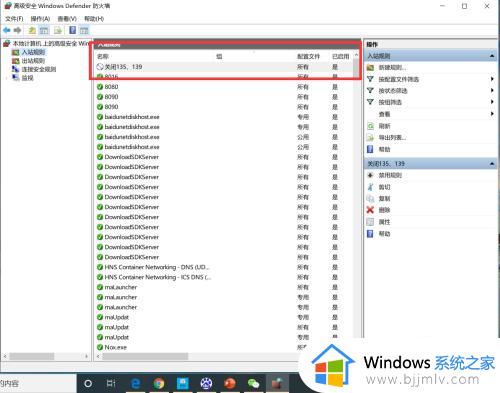Open Cortana circle on the taskbar
Screen dimensions: 500x393
click(x=88, y=384)
